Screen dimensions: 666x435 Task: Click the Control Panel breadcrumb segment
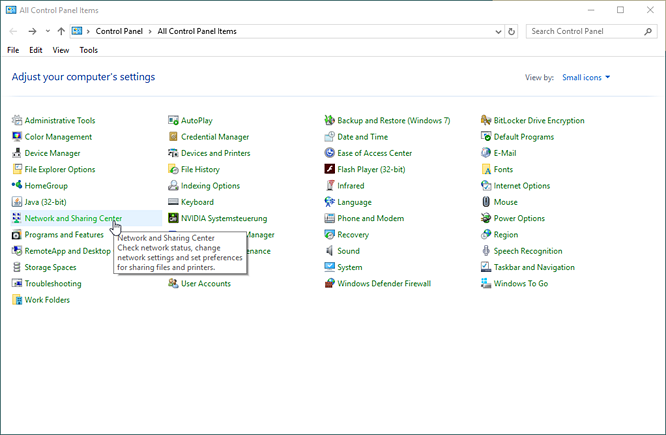[x=119, y=31]
